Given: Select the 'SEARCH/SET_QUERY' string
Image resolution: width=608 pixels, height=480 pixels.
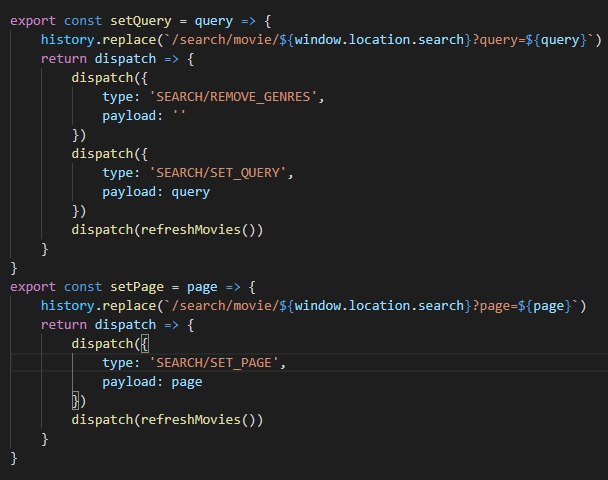Looking at the screenshot, I should click(218, 173).
